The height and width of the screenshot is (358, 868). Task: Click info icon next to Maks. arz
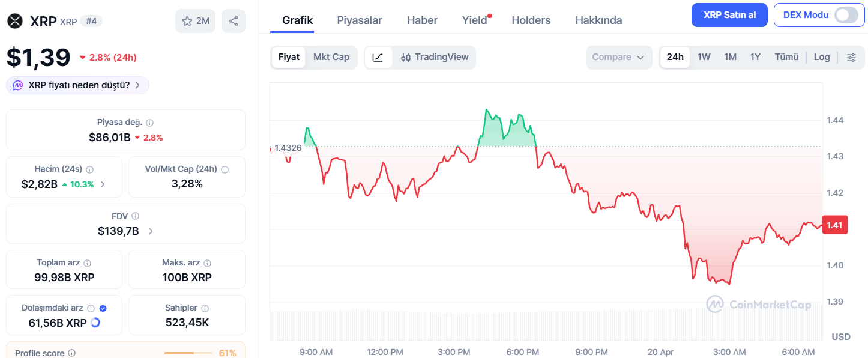pos(208,263)
